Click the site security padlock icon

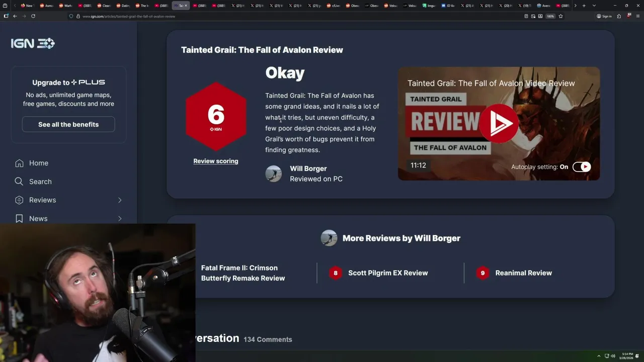click(x=78, y=16)
